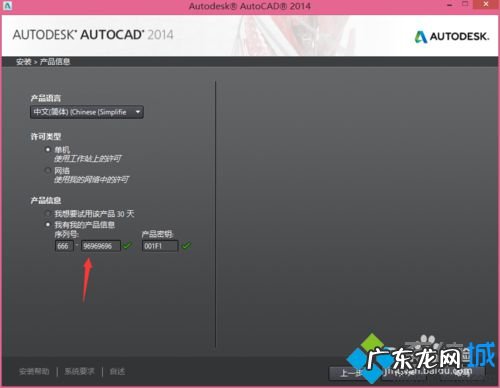This screenshot has height=388, width=500.
Task: Open the 产品语言 language dropdown
Action: pyautogui.click(x=87, y=112)
